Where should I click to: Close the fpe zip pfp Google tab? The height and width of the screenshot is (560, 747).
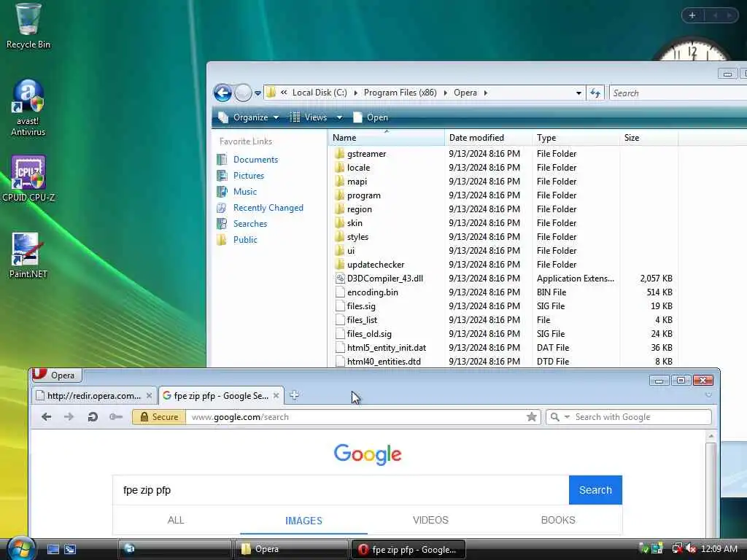(276, 396)
